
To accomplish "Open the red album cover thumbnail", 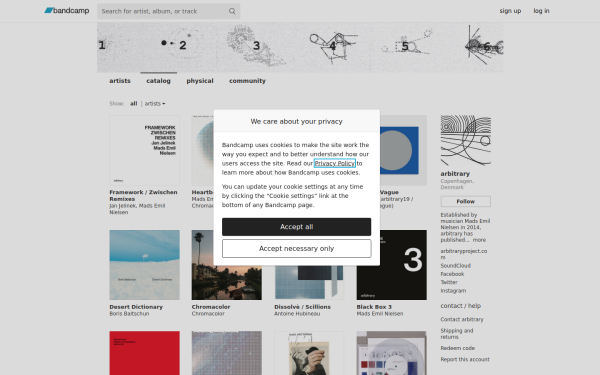I will [x=144, y=353].
